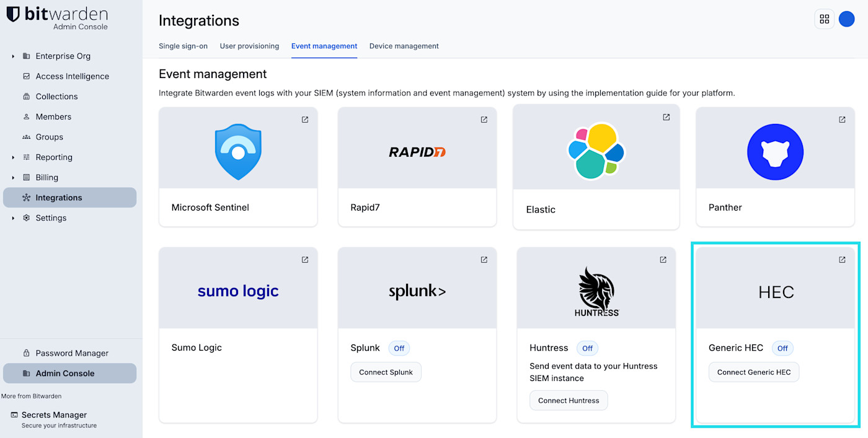Switch to Single sign-on tab
Image resolution: width=868 pixels, height=438 pixels.
[x=183, y=46]
